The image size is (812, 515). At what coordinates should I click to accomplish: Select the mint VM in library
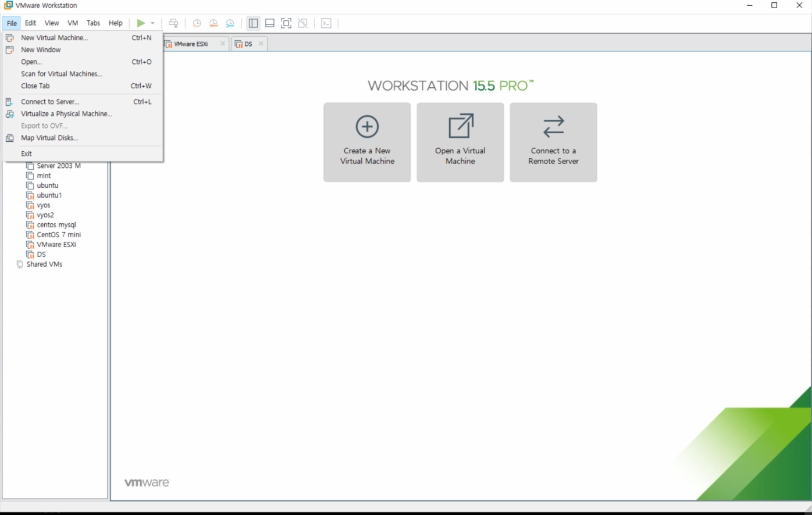(x=44, y=176)
